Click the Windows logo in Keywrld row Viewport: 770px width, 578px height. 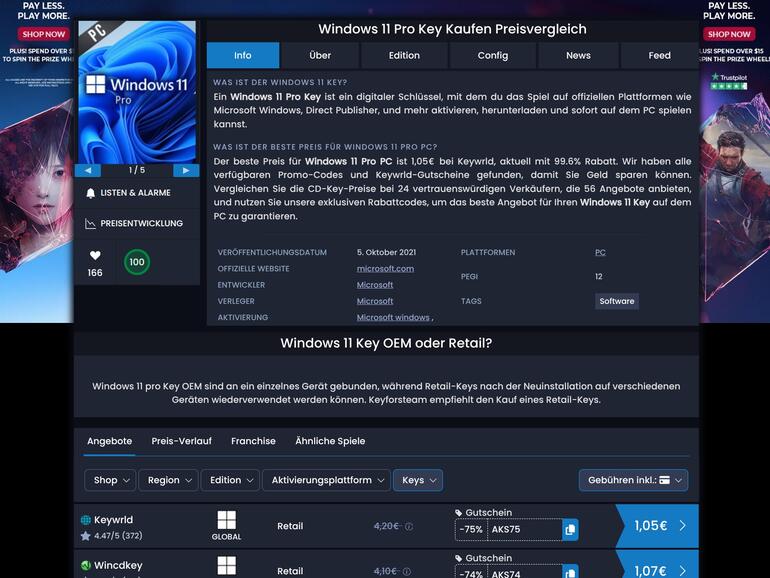click(x=226, y=520)
